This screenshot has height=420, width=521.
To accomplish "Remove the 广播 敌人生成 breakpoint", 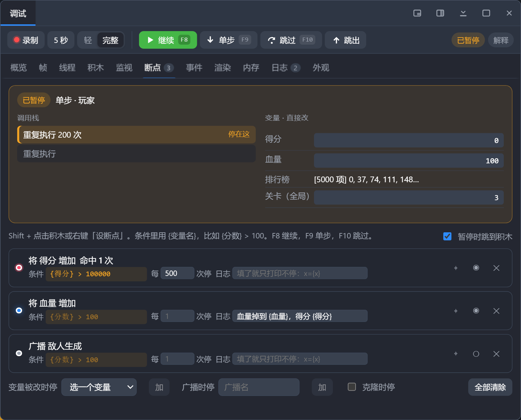I will click(x=496, y=354).
